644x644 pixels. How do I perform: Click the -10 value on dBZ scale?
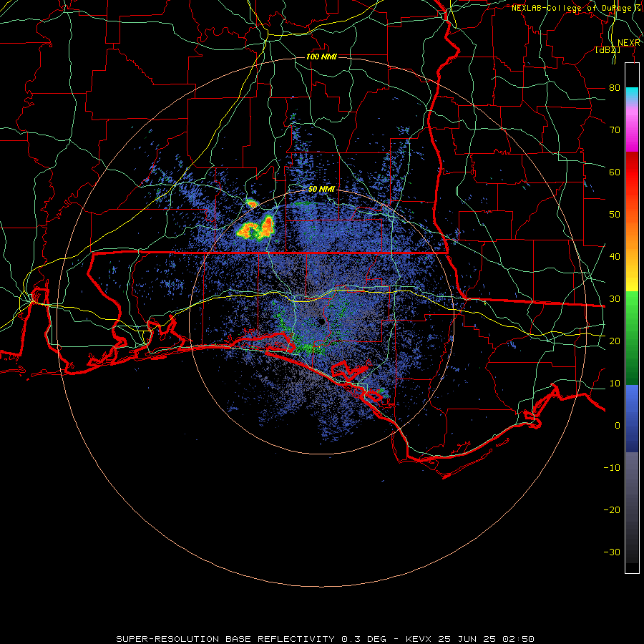point(612,467)
